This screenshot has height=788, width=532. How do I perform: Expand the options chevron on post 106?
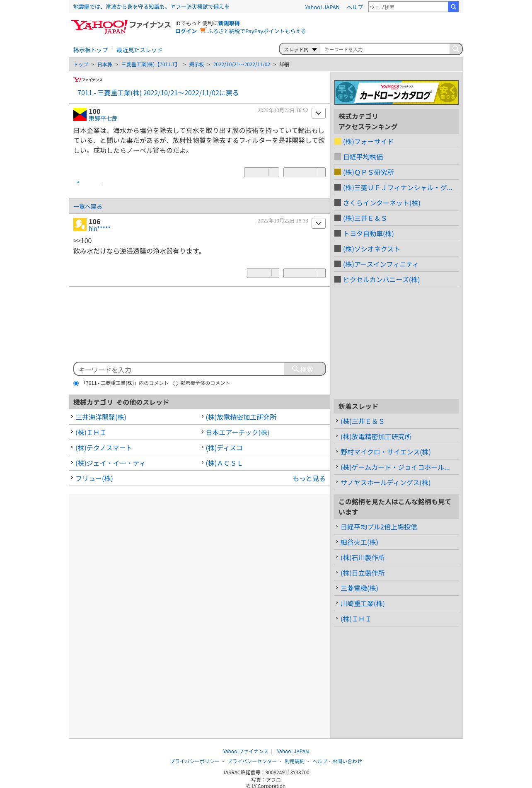319,223
